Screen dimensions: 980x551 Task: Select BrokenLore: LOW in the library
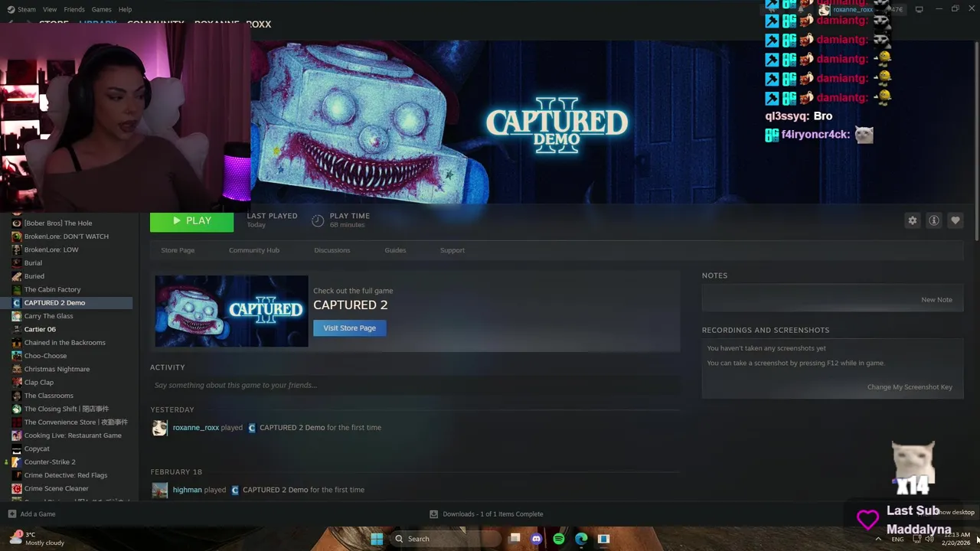(x=51, y=249)
